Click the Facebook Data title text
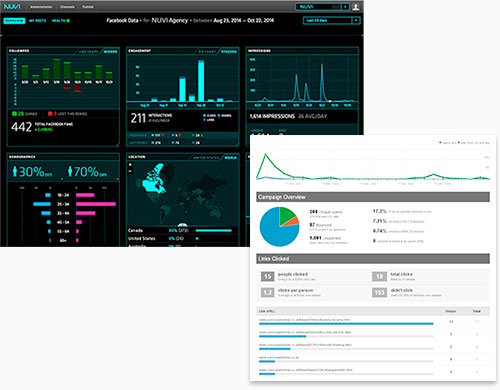 click(122, 20)
